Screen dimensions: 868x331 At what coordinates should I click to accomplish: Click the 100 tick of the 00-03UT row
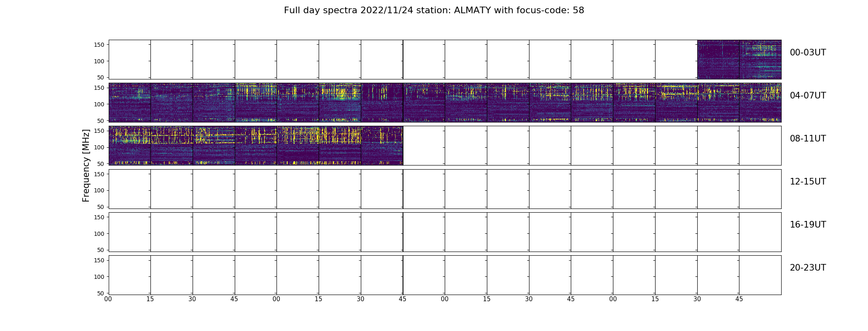pyautogui.click(x=99, y=61)
